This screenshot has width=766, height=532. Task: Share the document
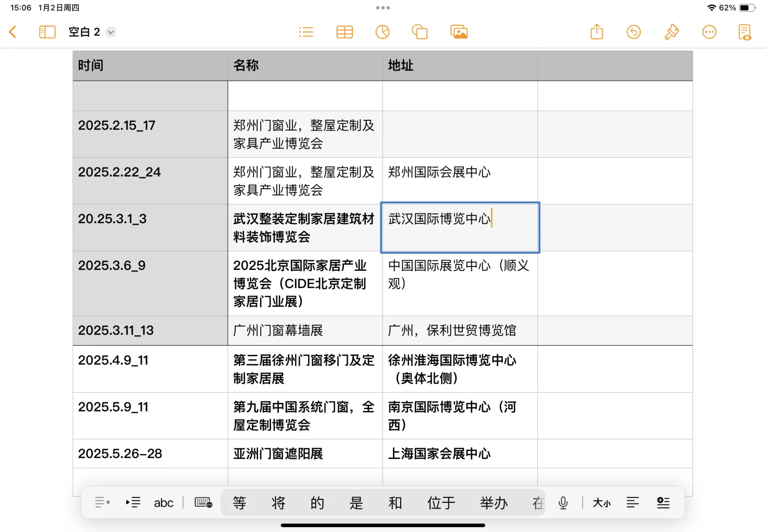597,32
